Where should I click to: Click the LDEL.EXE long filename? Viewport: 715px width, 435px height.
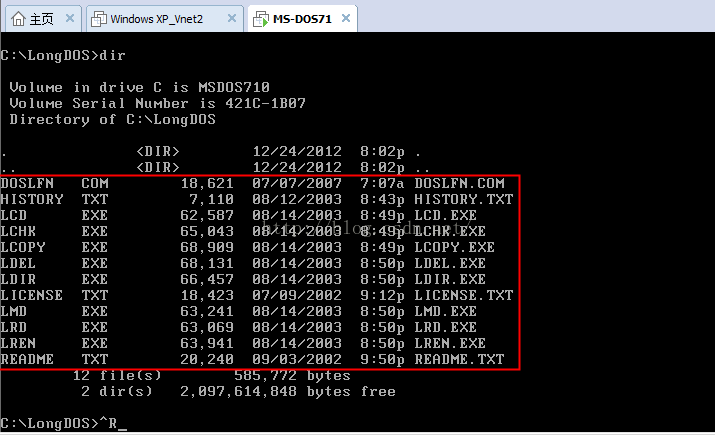tap(450, 263)
